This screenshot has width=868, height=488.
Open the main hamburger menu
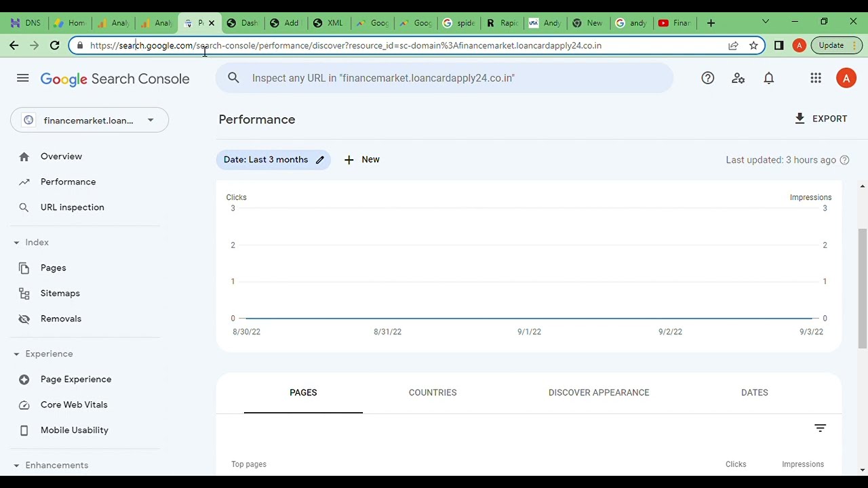(x=22, y=78)
